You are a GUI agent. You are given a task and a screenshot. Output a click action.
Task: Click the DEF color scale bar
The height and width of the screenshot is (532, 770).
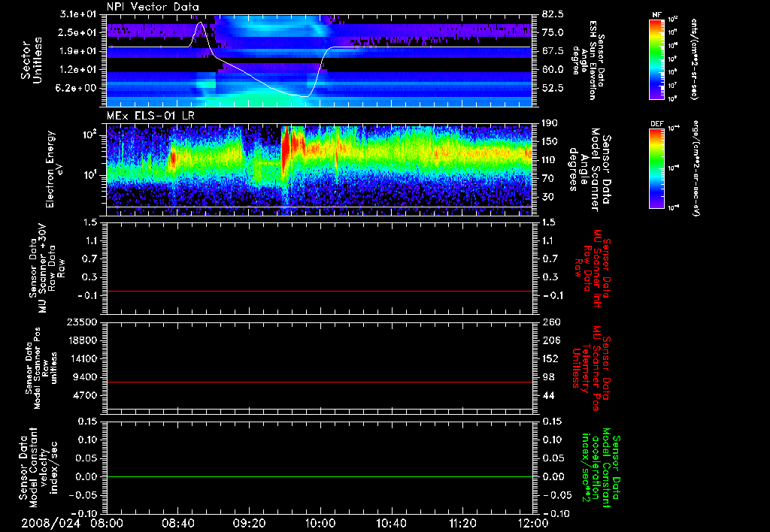(x=657, y=168)
